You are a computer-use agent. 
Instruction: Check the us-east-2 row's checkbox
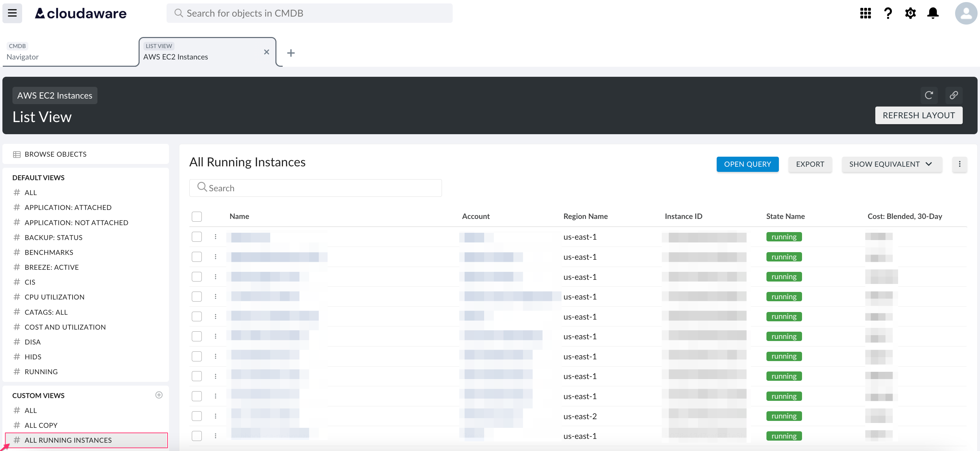[197, 416]
